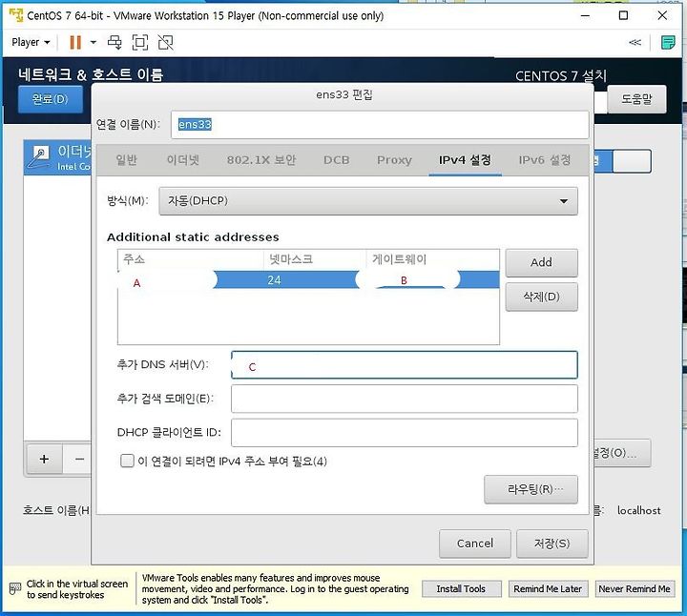687x616 pixels.
Task: Open the Proxy tab
Action: 394,160
